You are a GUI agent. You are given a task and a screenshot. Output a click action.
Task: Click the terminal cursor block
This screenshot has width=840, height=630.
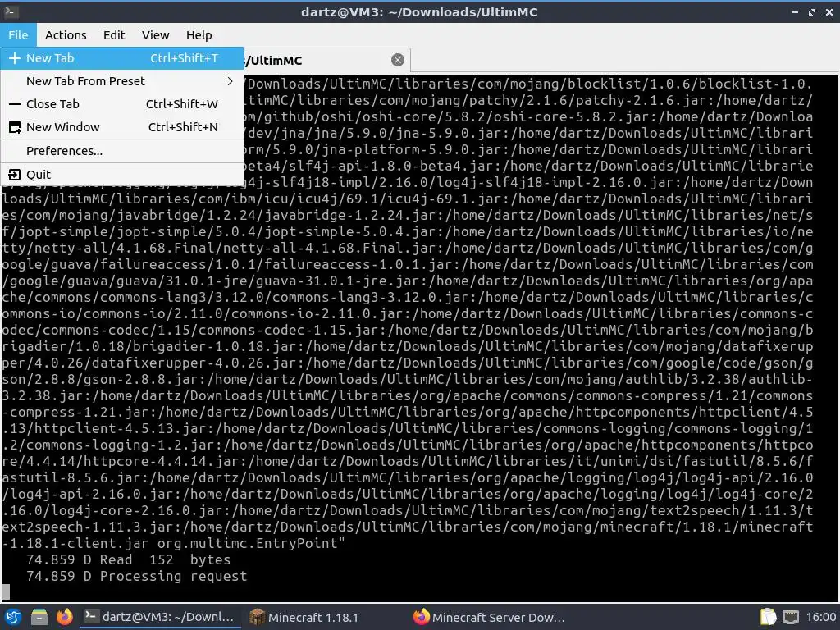6,592
